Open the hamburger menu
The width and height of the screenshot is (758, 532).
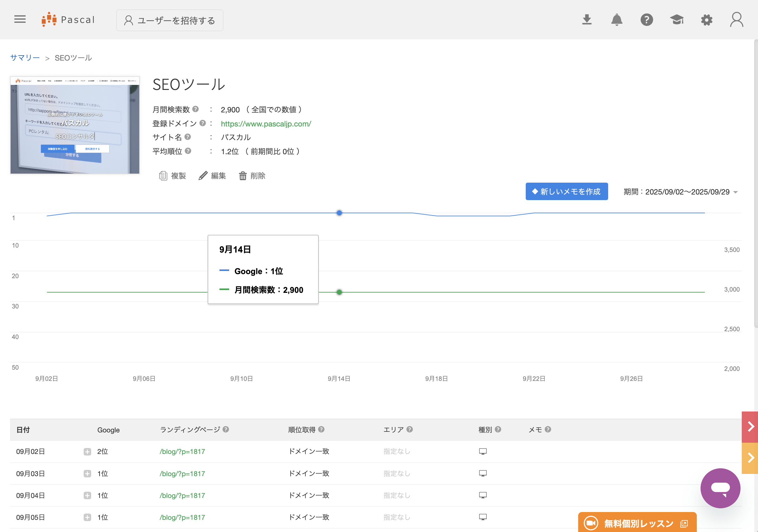tap(20, 19)
